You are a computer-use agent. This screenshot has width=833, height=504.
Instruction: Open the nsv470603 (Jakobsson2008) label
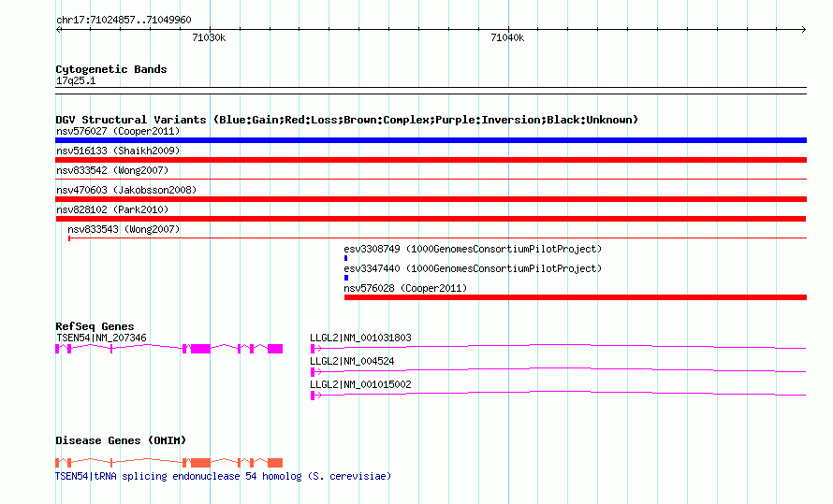pyautogui.click(x=126, y=190)
